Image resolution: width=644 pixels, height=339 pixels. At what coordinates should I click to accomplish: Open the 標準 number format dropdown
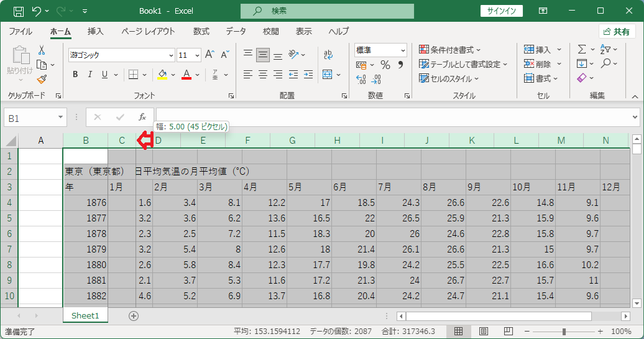click(x=403, y=50)
